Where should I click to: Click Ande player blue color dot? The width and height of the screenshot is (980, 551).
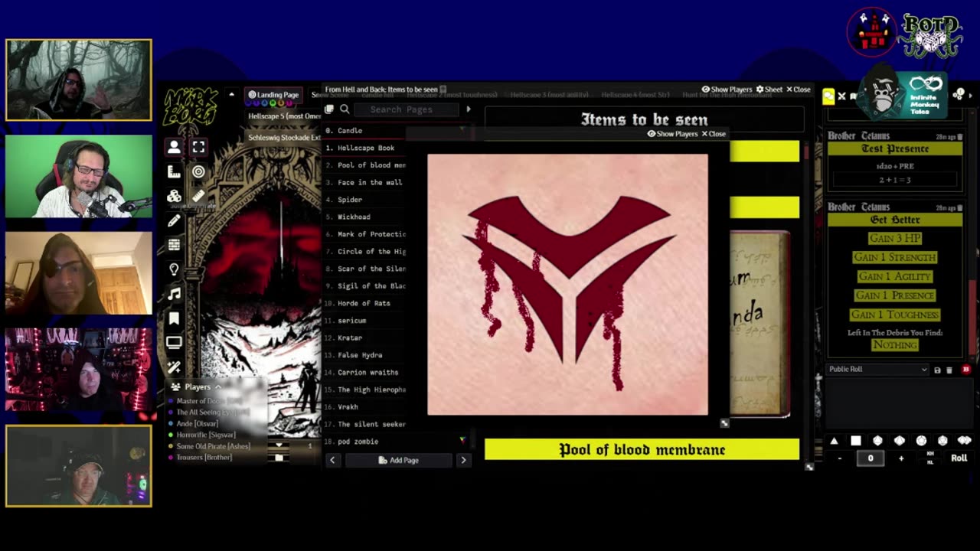171,423
